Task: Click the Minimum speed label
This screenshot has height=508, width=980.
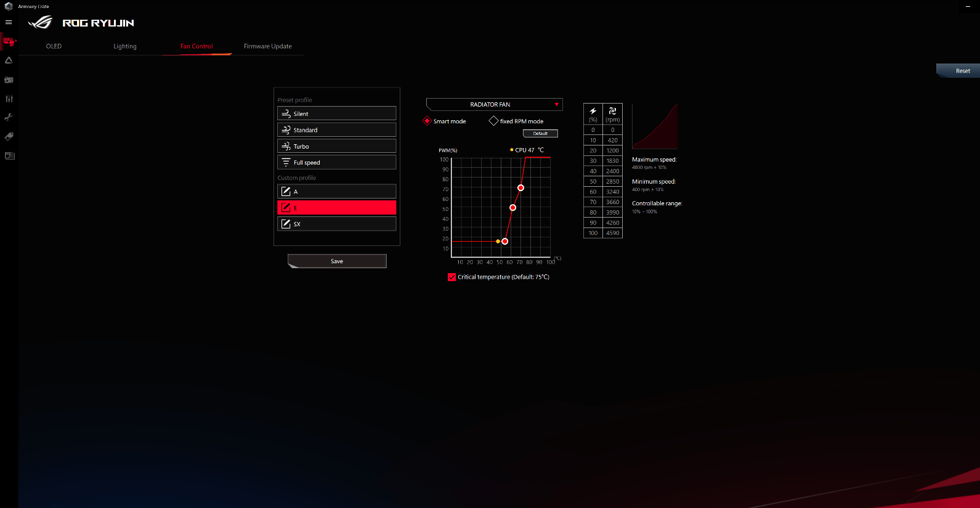Action: (x=654, y=181)
